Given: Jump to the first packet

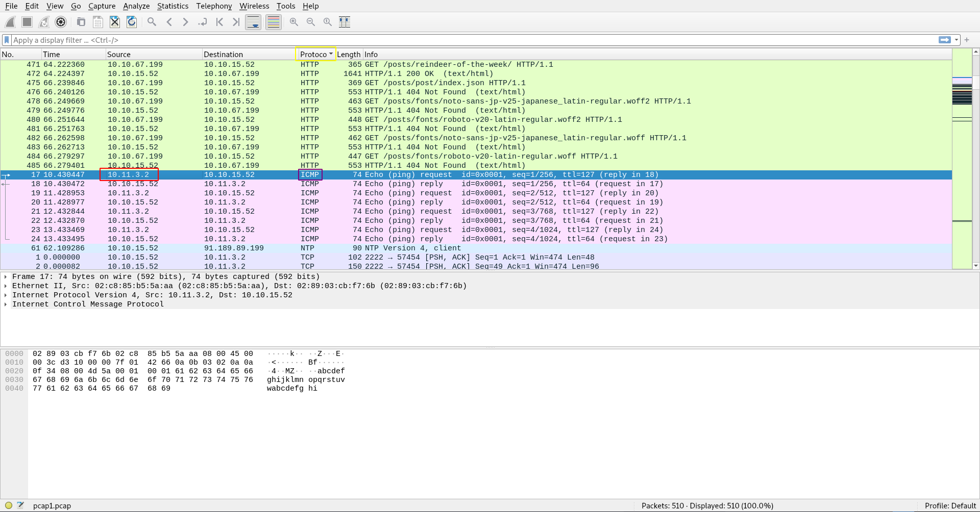Looking at the screenshot, I should (x=219, y=22).
